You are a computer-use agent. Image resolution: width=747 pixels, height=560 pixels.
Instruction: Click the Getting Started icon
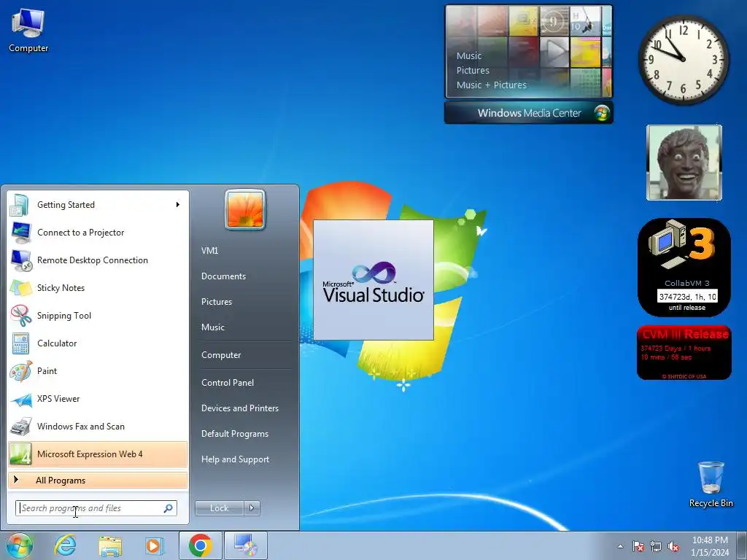click(21, 205)
